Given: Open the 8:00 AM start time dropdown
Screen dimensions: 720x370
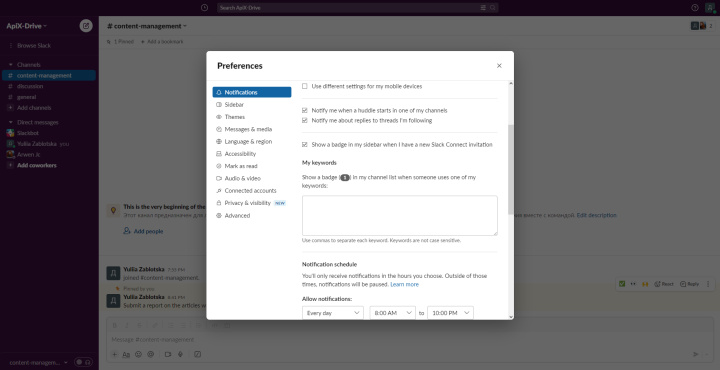Looking at the screenshot, I should click(393, 313).
